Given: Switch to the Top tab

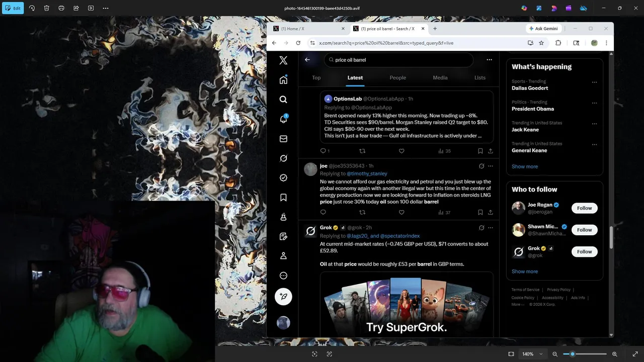Looking at the screenshot, I should pyautogui.click(x=316, y=78).
